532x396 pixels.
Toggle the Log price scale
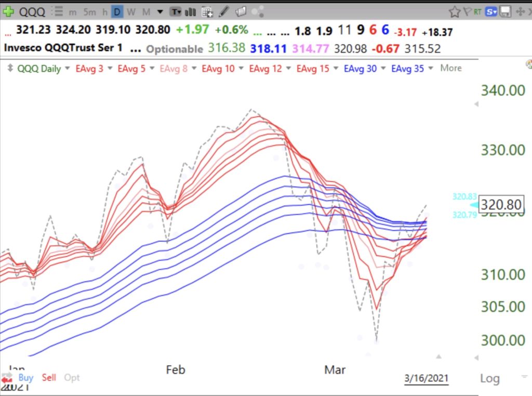pyautogui.click(x=489, y=378)
